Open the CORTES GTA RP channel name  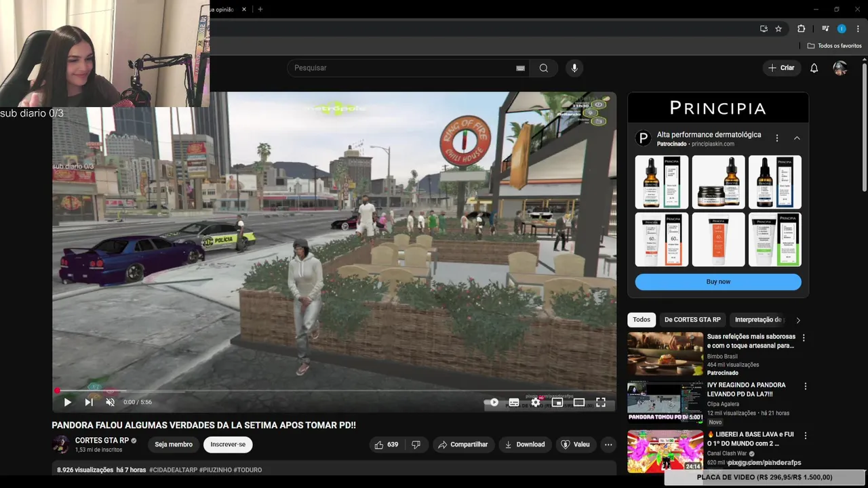pyautogui.click(x=102, y=441)
